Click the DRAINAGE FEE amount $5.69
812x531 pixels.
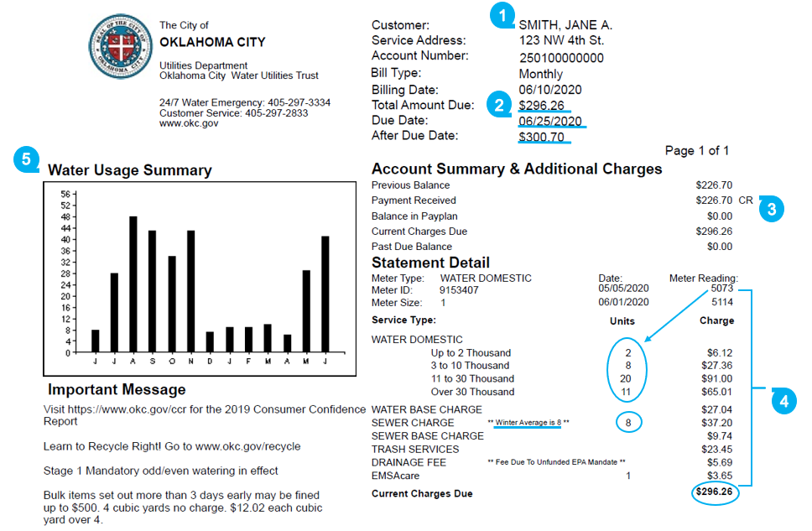coord(720,462)
